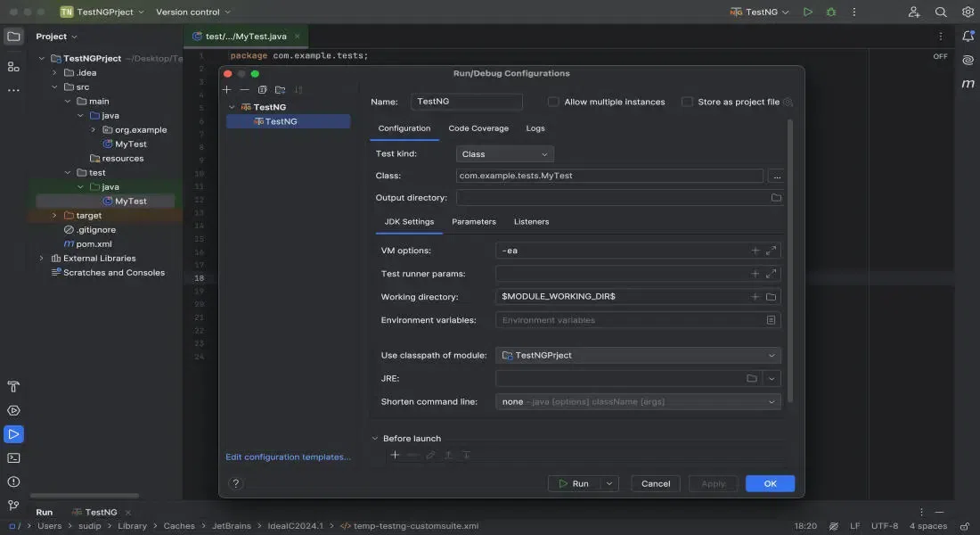Viewport: 980px width, 535px height.
Task: Expand the VM options field
Action: (x=772, y=251)
